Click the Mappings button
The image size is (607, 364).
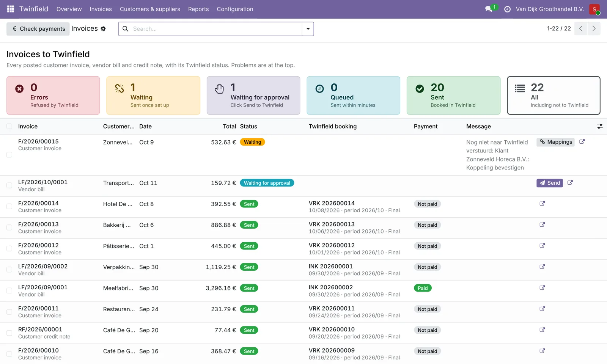555,142
